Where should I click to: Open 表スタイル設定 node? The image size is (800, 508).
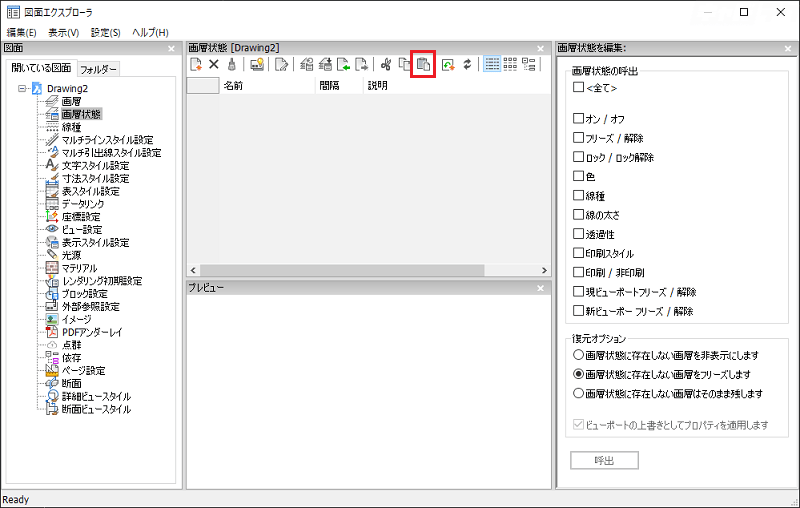pyautogui.click(x=90, y=191)
